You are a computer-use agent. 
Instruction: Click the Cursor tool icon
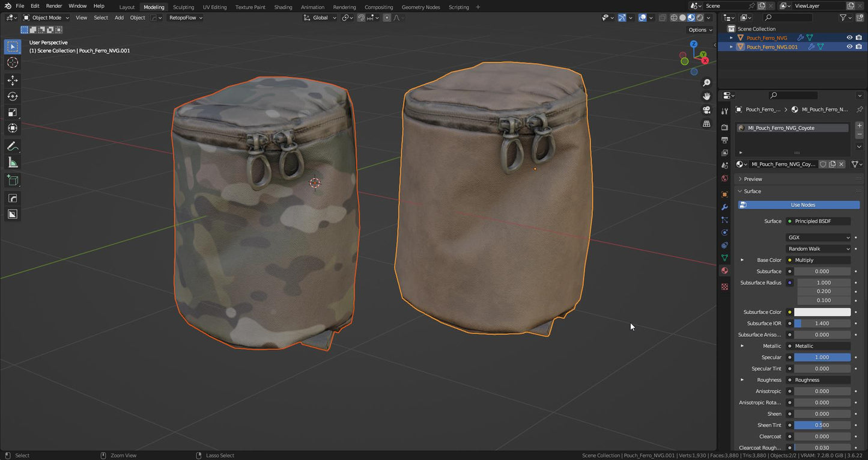(13, 63)
